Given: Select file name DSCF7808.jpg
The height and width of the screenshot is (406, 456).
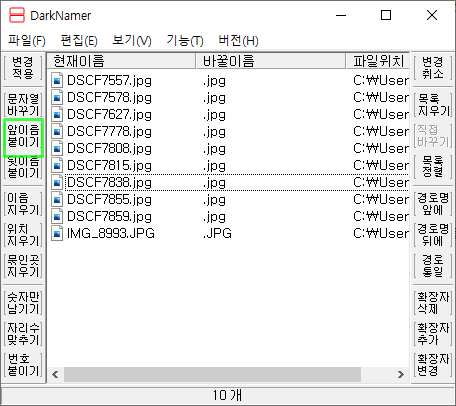Looking at the screenshot, I should click(x=109, y=149).
